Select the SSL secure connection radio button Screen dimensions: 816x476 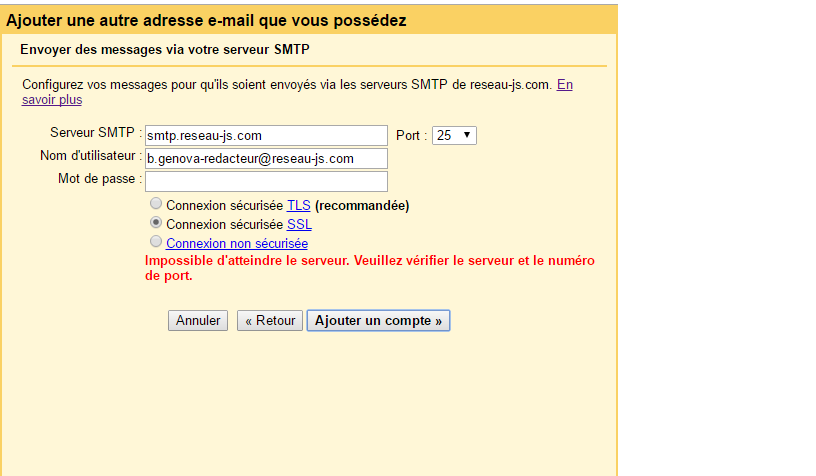click(x=155, y=224)
